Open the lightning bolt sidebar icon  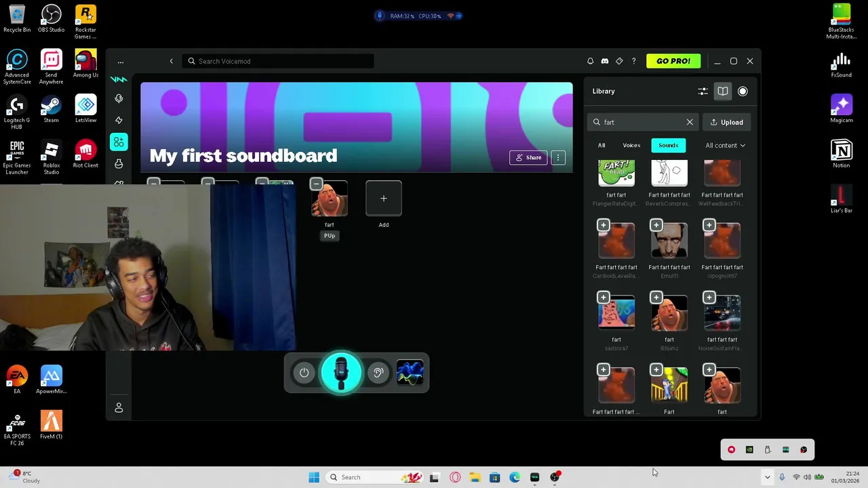pyautogui.click(x=119, y=120)
